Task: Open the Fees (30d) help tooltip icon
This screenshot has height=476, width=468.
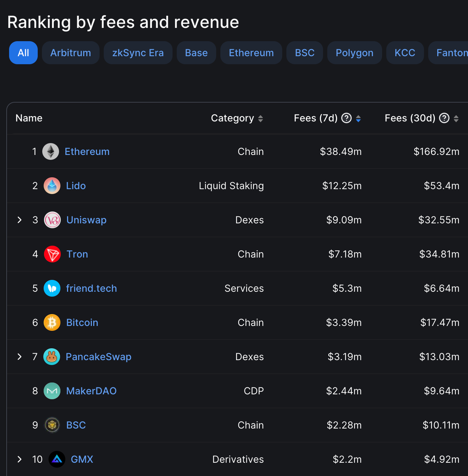Action: (x=444, y=118)
